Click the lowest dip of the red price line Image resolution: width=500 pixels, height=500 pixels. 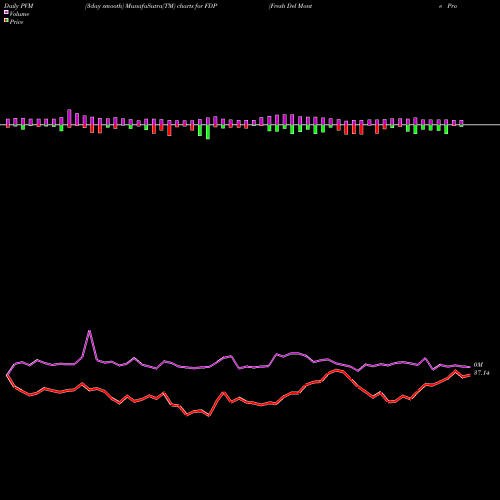[209, 416]
